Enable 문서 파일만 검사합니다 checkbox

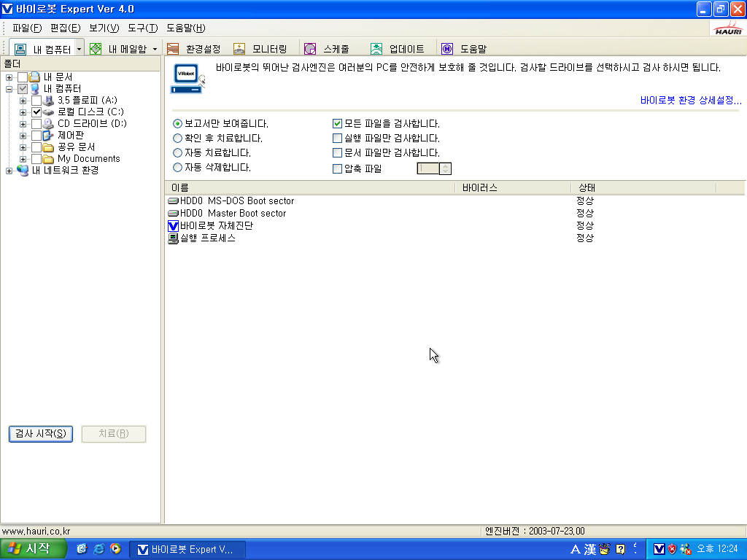[x=337, y=153]
